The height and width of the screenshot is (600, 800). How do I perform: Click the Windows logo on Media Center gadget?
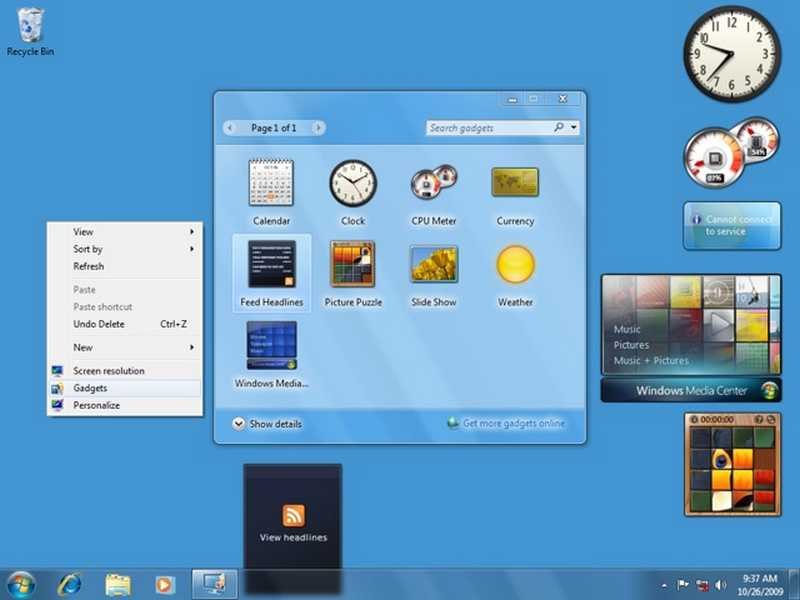pos(770,391)
